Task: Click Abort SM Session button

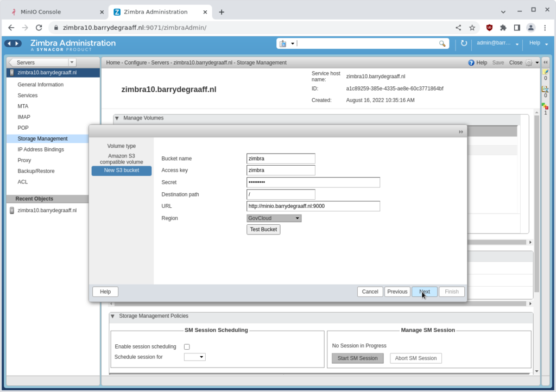Action: 415,358
